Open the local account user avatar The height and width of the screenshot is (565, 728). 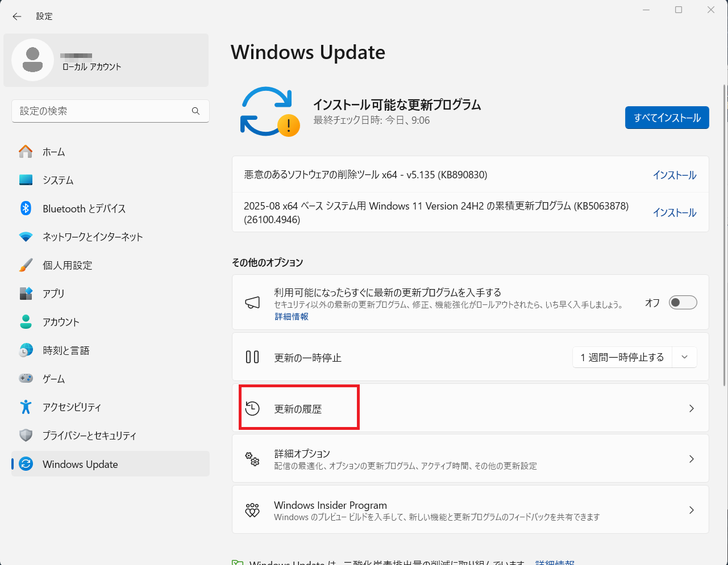pyautogui.click(x=33, y=60)
